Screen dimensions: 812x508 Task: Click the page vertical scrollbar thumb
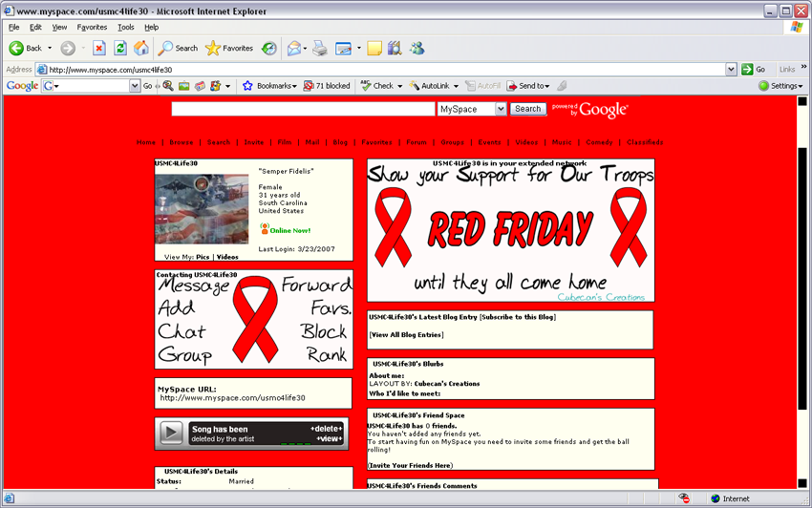click(x=802, y=278)
